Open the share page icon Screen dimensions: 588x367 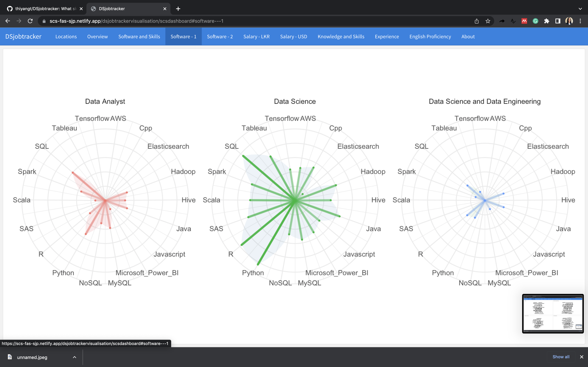tap(477, 21)
